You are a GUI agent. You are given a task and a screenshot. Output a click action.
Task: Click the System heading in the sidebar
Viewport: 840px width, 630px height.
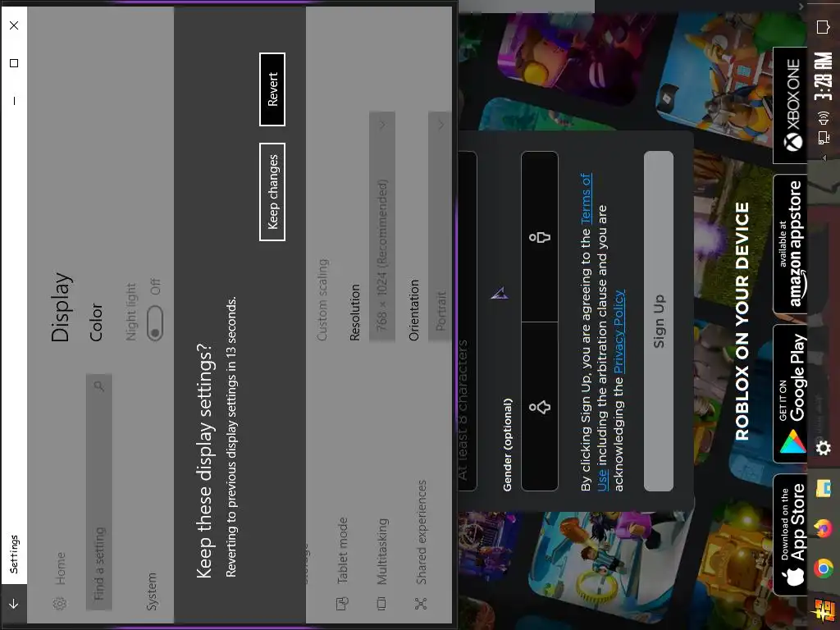[152, 591]
